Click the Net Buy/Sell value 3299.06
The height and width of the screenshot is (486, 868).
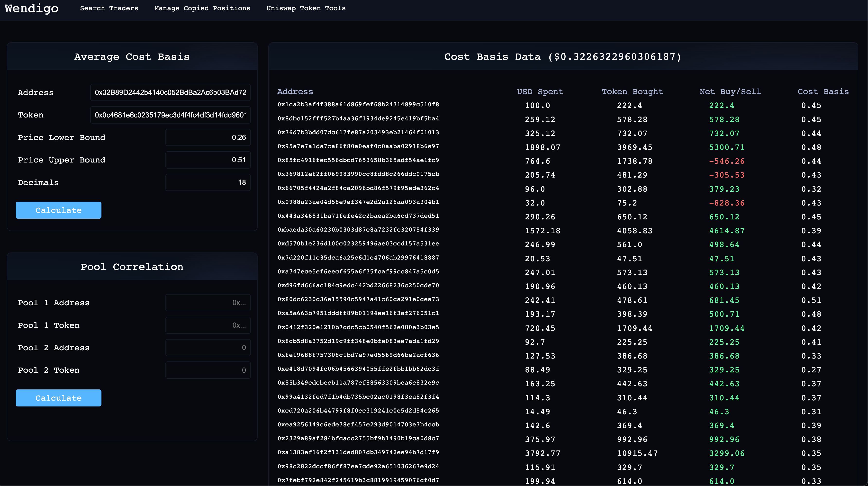pos(727,453)
